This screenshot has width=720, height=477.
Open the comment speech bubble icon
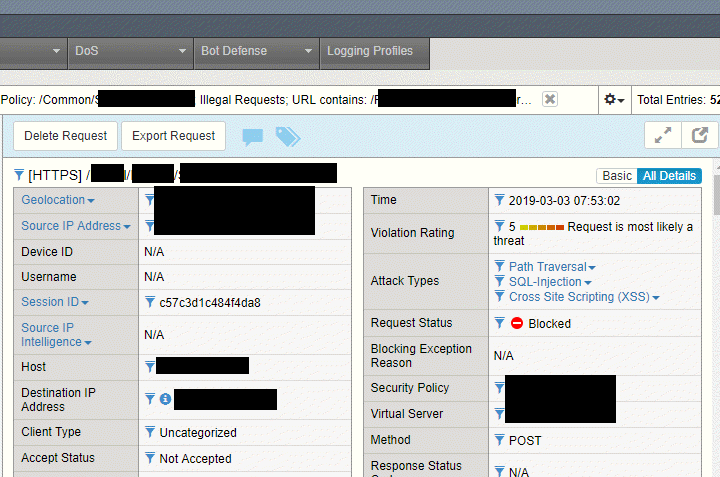coord(253,137)
